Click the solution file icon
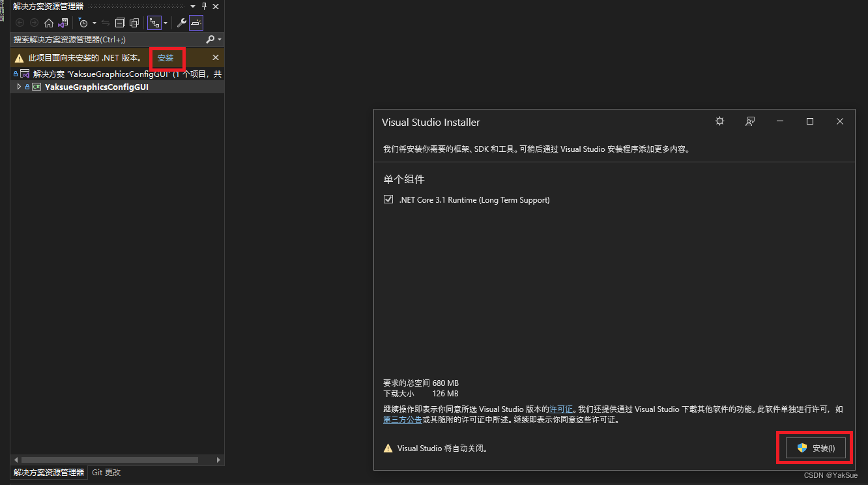The image size is (868, 485). pyautogui.click(x=25, y=74)
